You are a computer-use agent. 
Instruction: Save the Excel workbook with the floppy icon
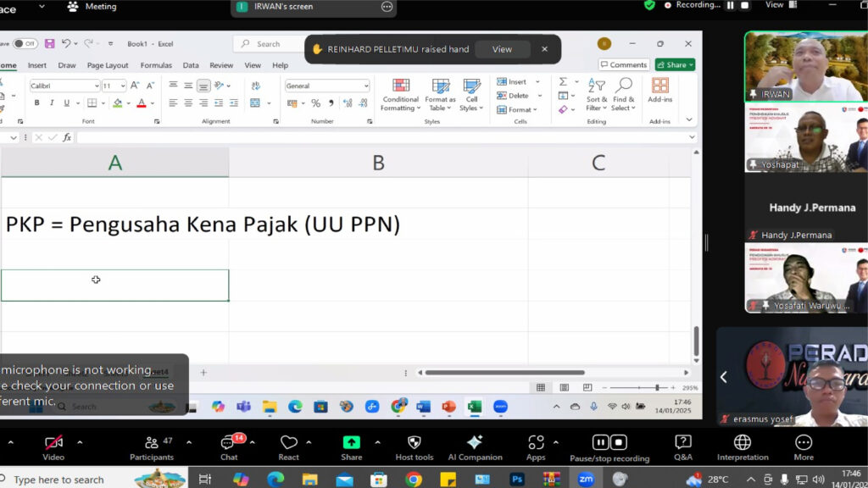point(50,44)
